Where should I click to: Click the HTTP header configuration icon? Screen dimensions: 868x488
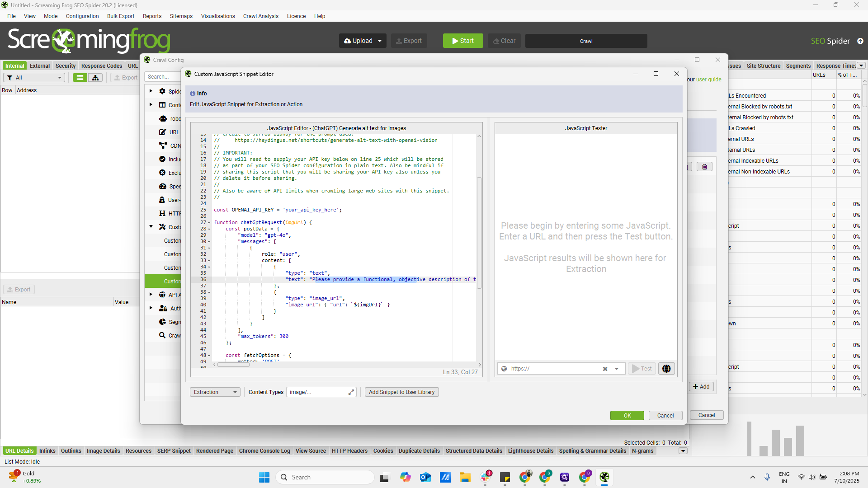click(162, 213)
